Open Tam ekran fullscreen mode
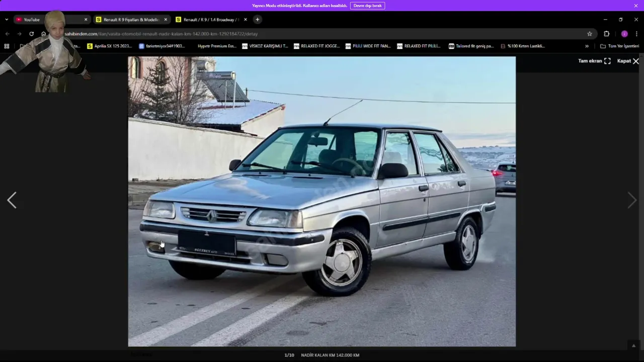The image size is (644, 362). [594, 61]
